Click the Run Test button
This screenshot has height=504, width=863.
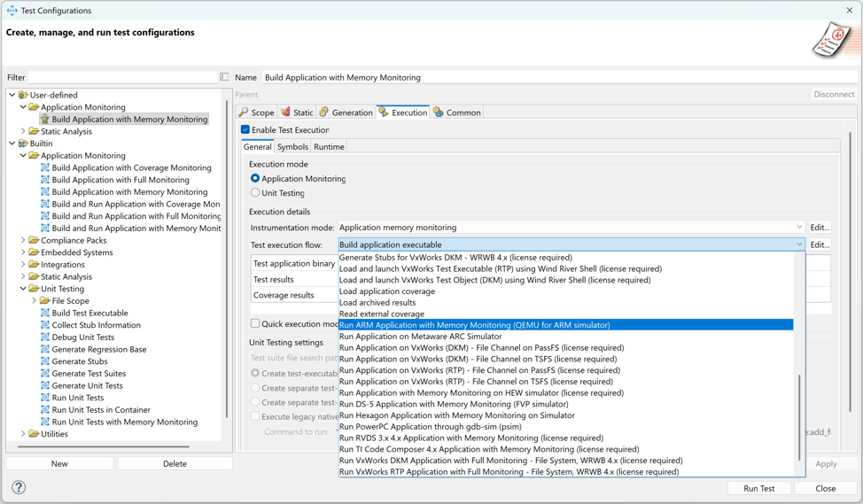759,489
